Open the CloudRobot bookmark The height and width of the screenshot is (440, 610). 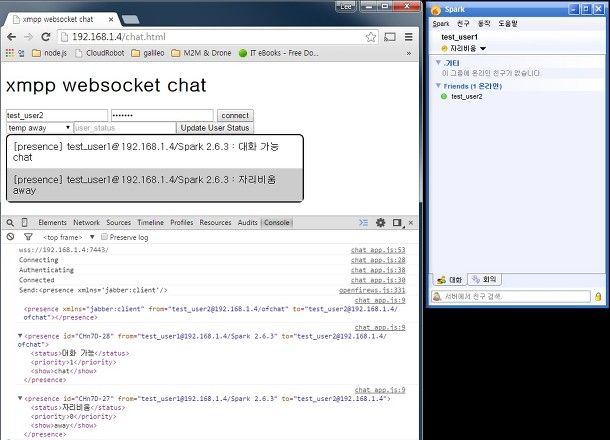pyautogui.click(x=100, y=53)
